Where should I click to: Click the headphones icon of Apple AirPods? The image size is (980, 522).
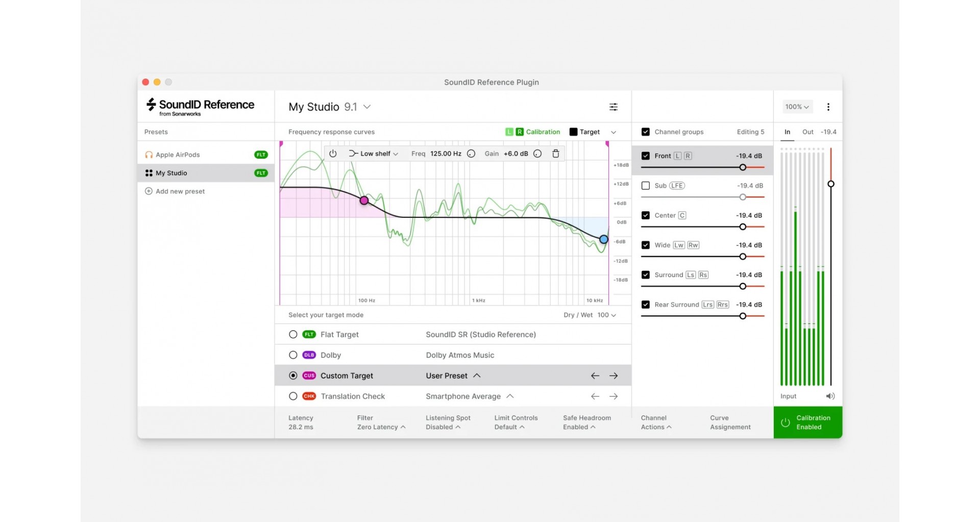(x=149, y=155)
